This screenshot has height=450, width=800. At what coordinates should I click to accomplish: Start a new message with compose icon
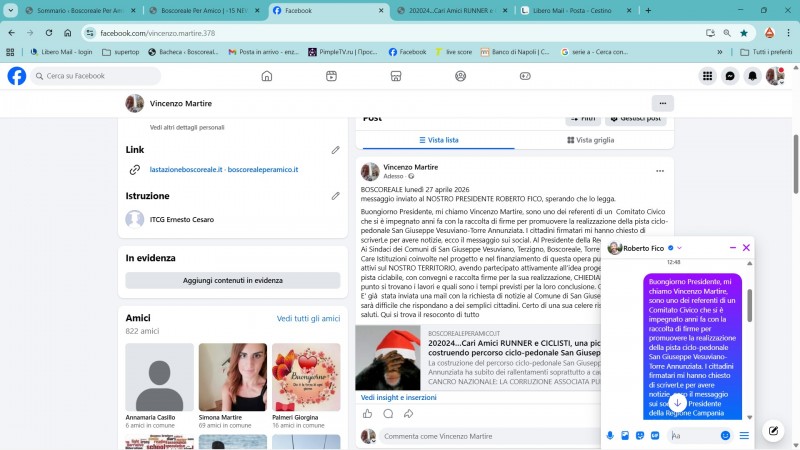pyautogui.click(x=773, y=431)
